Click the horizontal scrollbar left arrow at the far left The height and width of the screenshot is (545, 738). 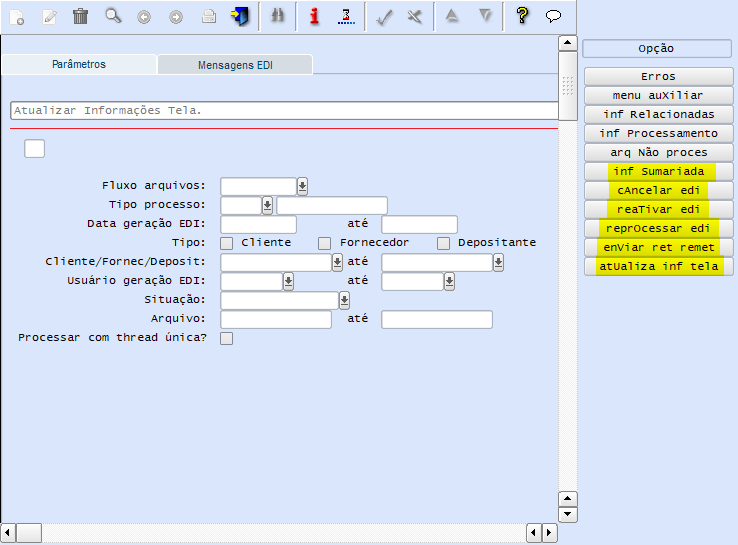8,533
